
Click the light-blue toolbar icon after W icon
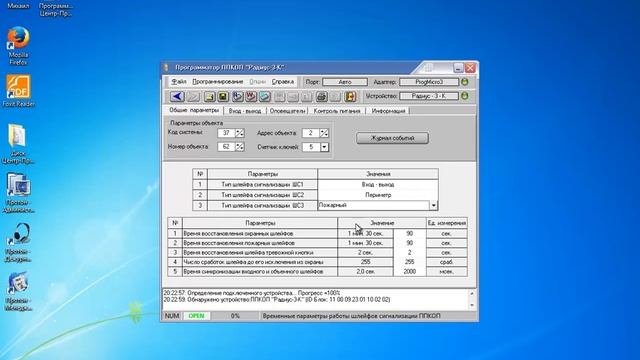(264, 96)
